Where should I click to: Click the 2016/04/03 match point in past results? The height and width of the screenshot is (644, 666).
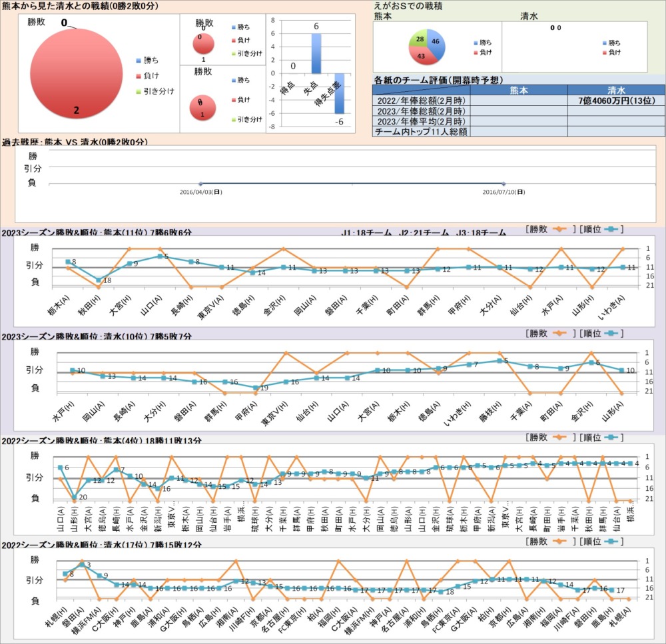(x=200, y=184)
